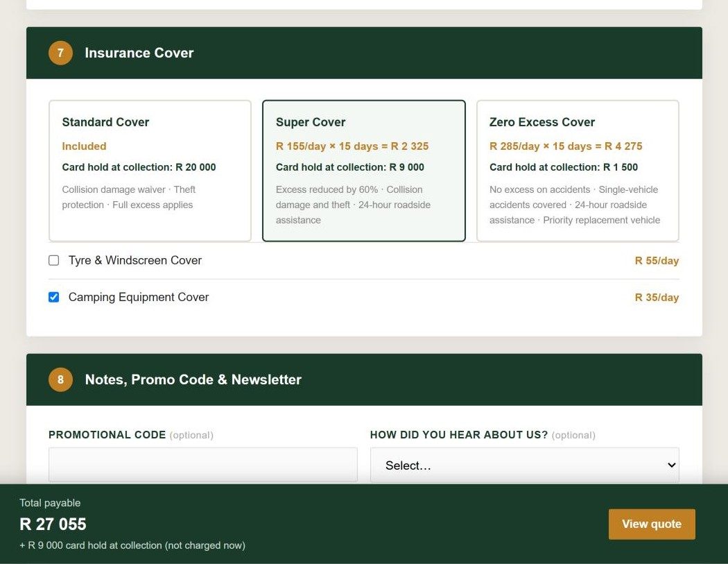Viewport: 728px width, 564px height.
Task: Click the R 27 055 total amount
Action: tap(53, 524)
